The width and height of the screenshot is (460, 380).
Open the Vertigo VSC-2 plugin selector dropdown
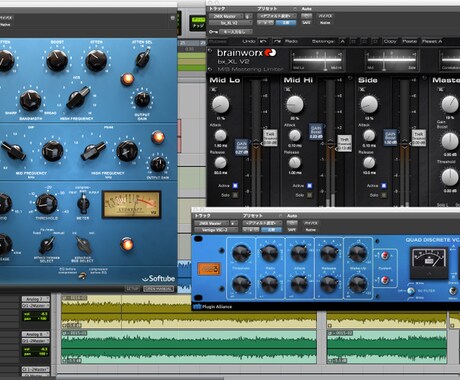tap(216, 230)
